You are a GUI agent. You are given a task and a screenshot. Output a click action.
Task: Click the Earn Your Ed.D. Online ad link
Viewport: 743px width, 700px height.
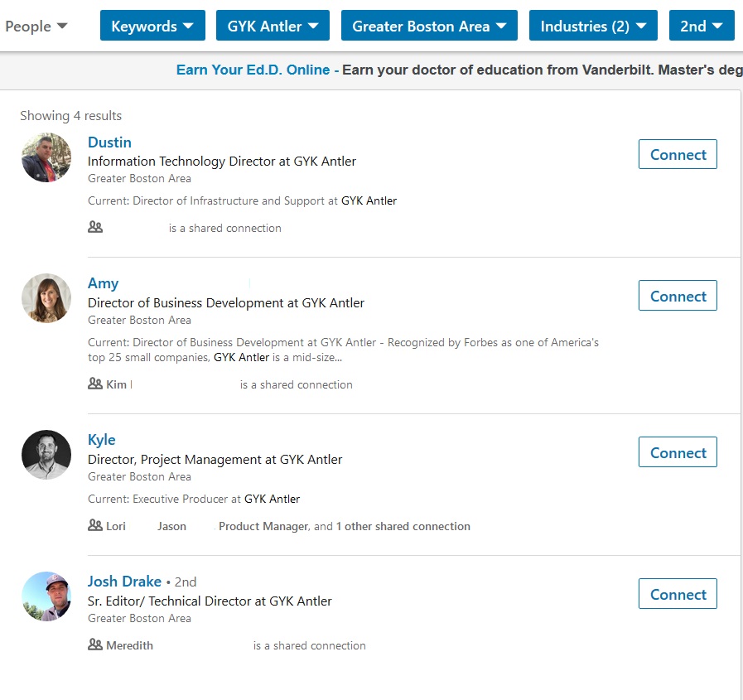coord(253,70)
